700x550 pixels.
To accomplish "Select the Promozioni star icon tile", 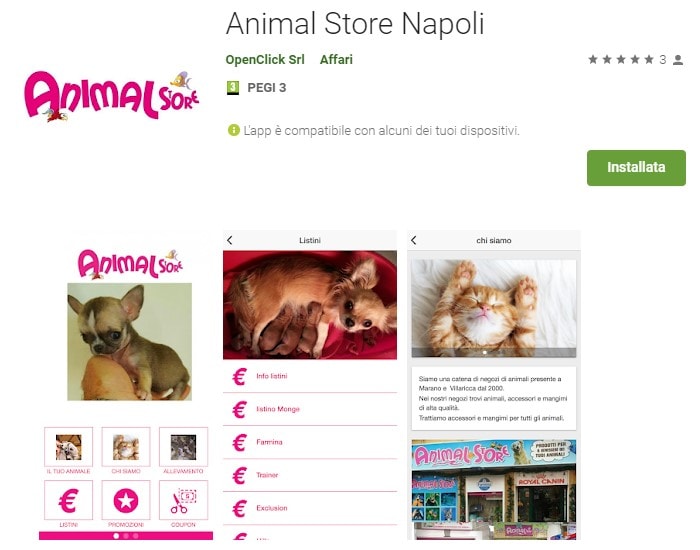I will [126, 500].
